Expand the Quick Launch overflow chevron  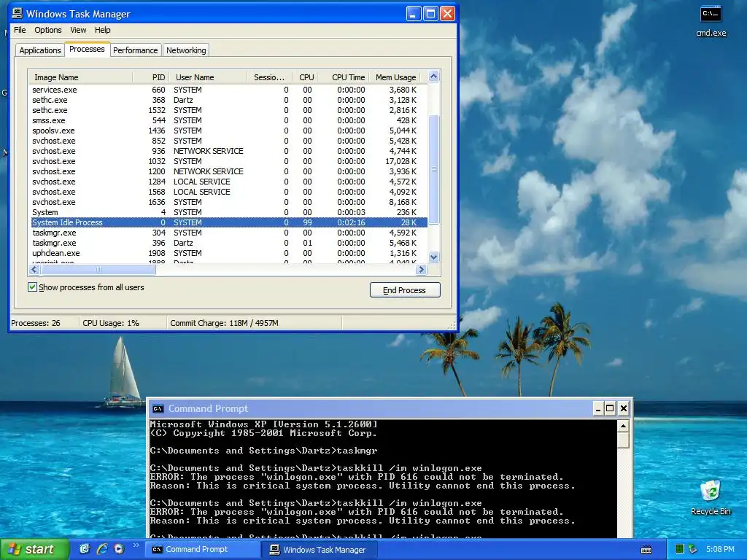click(x=136, y=545)
